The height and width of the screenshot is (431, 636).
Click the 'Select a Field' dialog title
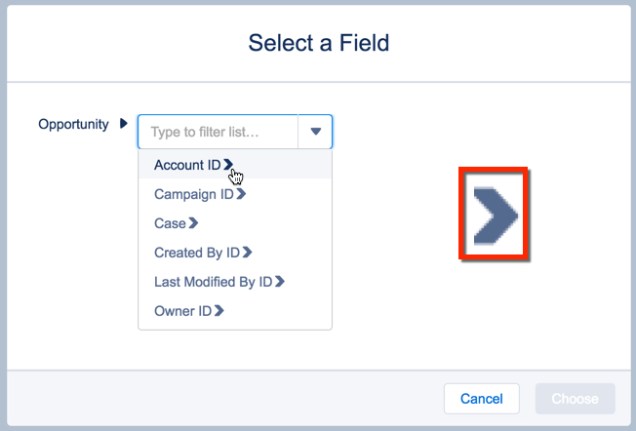pos(318,43)
